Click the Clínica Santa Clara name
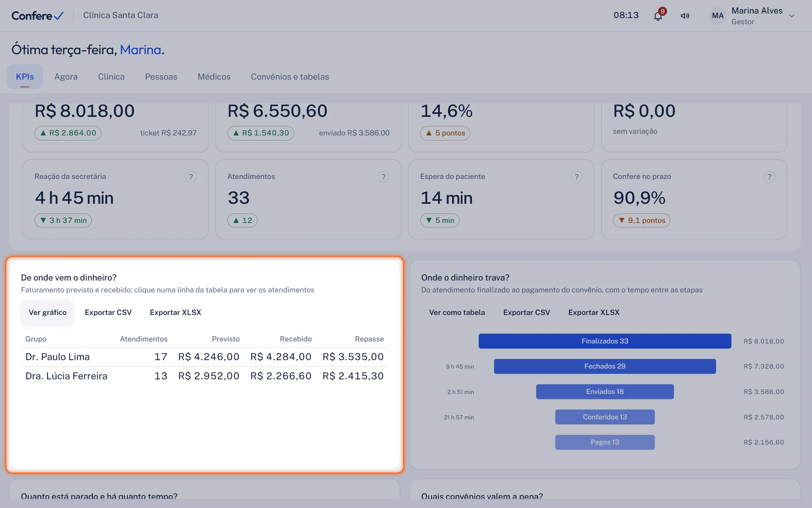812x508 pixels. [x=121, y=15]
